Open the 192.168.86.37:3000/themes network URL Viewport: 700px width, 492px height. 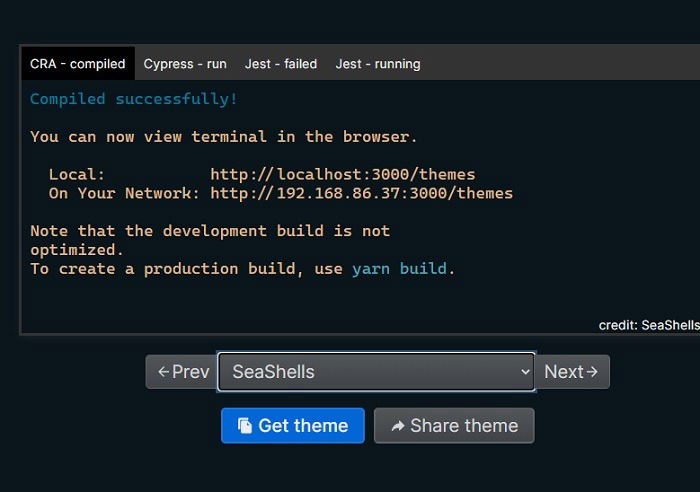click(x=362, y=193)
